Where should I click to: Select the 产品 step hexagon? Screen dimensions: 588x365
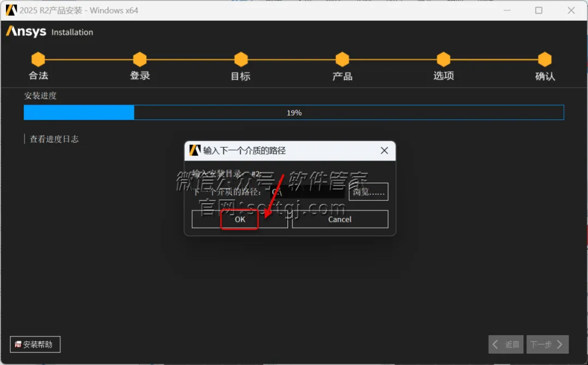pyautogui.click(x=342, y=59)
